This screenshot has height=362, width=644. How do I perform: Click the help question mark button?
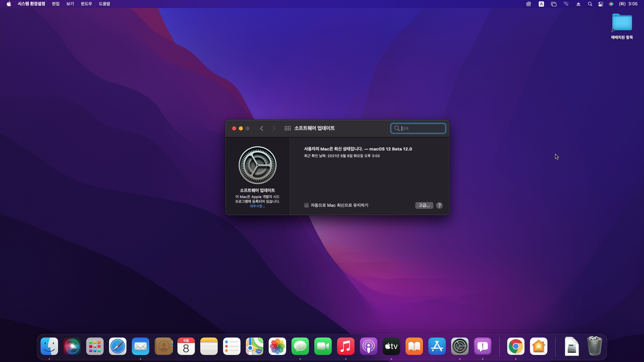pos(439,205)
